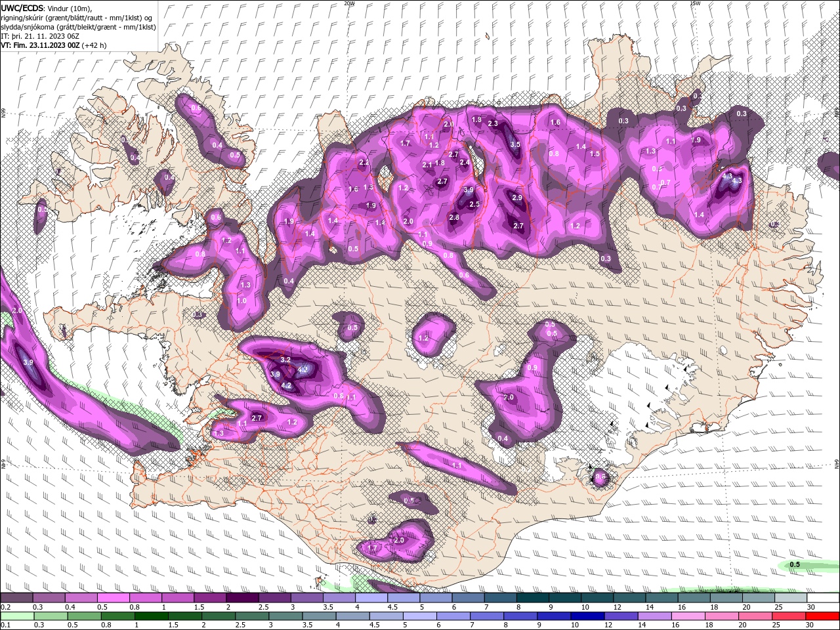Click the grey-blue 3.5 swatch in lower legend
Image resolution: width=840 pixels, height=630 pixels.
click(x=319, y=616)
